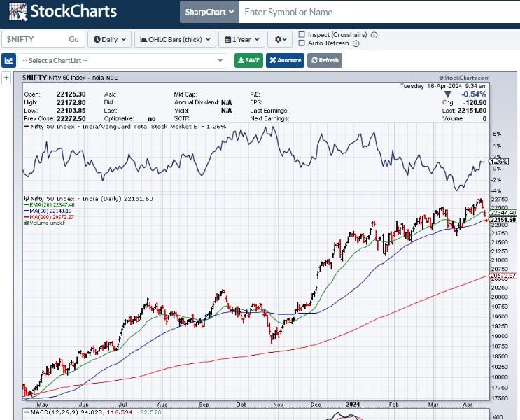The width and height of the screenshot is (520, 420).
Task: Click the Prev Close value 22272.50
Action: [71, 118]
